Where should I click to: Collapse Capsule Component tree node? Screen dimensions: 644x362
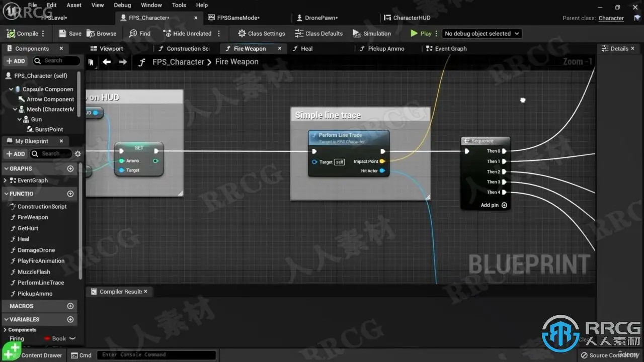(x=11, y=89)
